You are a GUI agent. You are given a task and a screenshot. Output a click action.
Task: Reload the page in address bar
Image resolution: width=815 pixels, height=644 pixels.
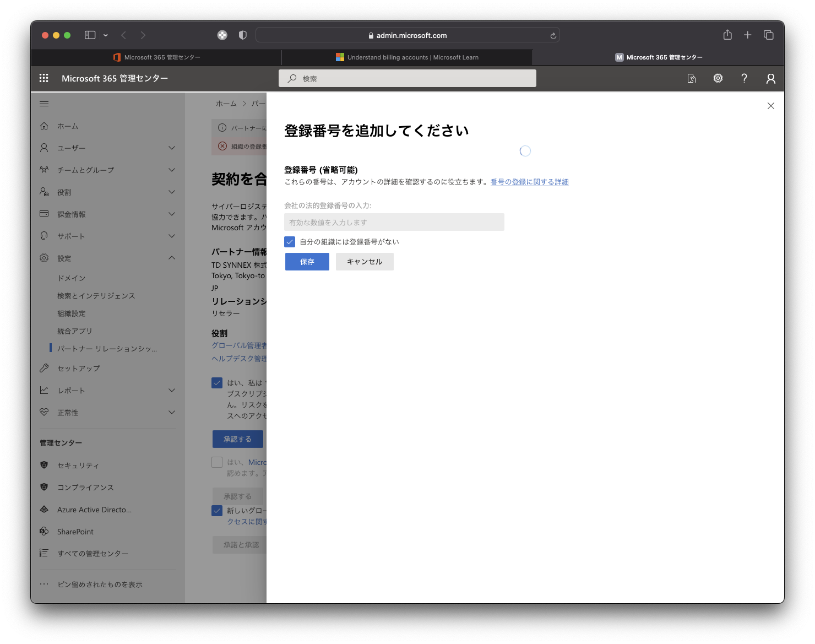tap(553, 36)
